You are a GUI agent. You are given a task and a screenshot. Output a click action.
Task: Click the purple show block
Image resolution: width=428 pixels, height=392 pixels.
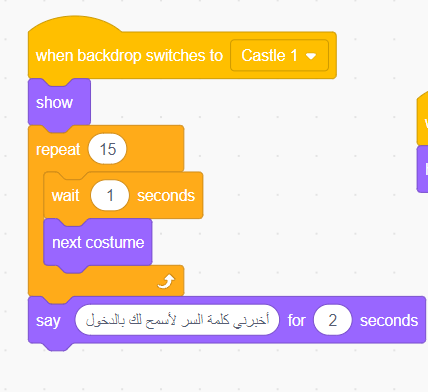click(59, 102)
